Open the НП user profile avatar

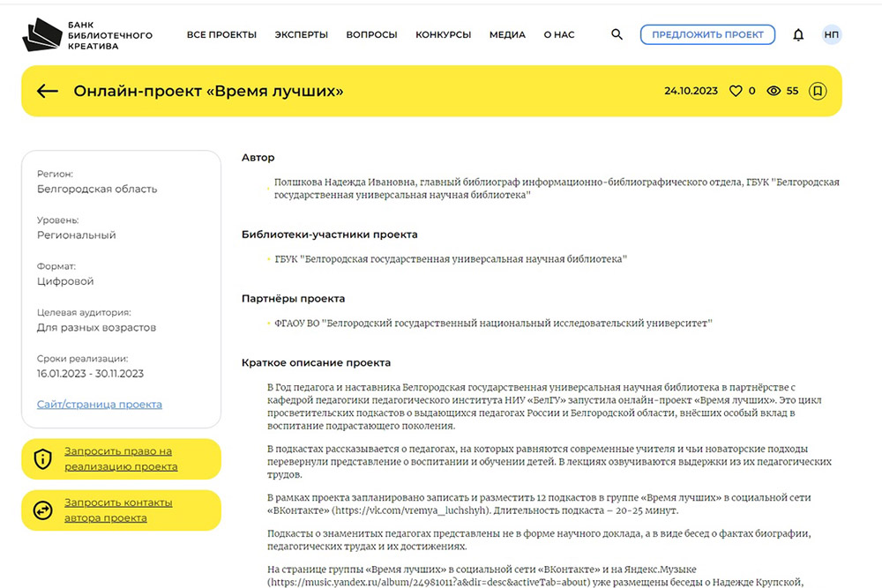[x=831, y=35]
